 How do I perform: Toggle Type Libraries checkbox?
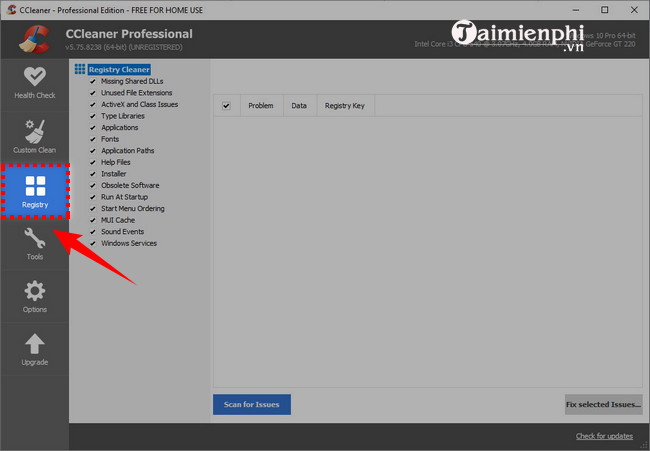click(93, 116)
